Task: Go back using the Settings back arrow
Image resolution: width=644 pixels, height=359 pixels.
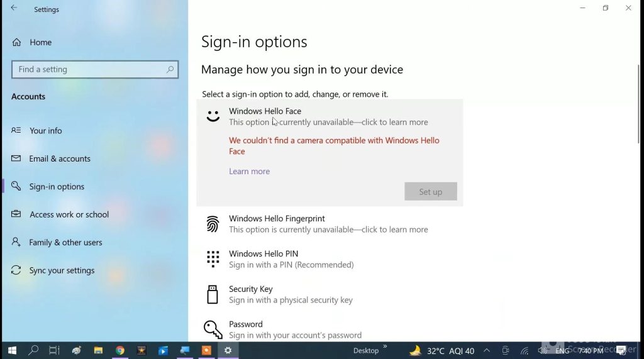Action: point(14,8)
